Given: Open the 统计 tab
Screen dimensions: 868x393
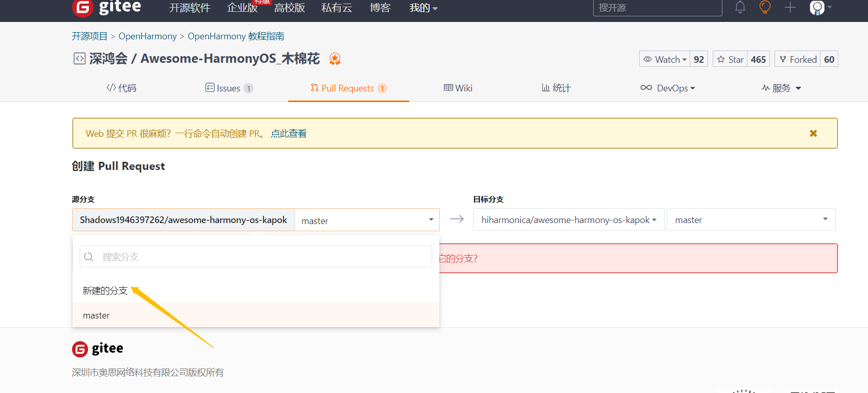Looking at the screenshot, I should pos(556,88).
